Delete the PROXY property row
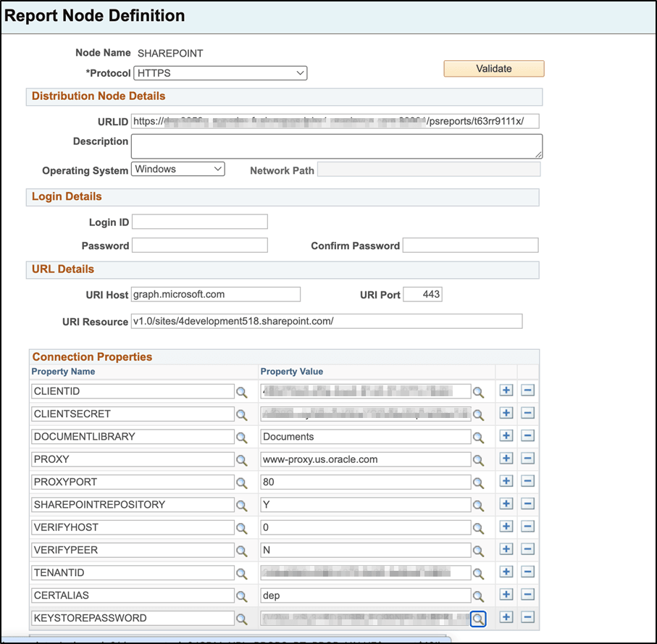Screen dimensions: 657x644 tap(527, 459)
